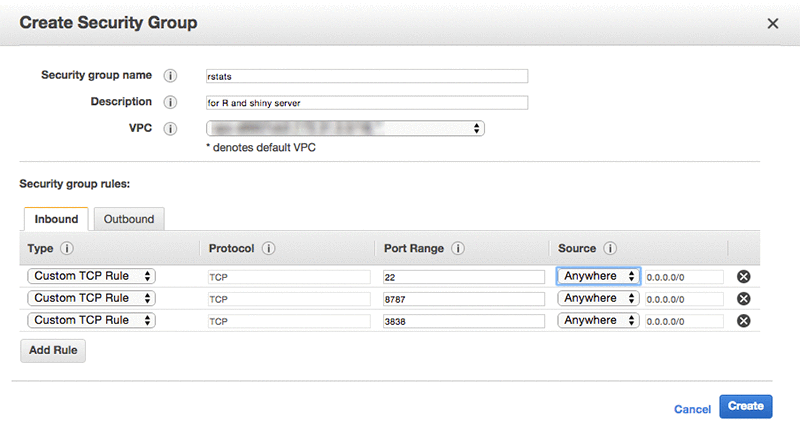The image size is (800, 433).
Task: Remove the port 3838 rule
Action: [x=743, y=320]
